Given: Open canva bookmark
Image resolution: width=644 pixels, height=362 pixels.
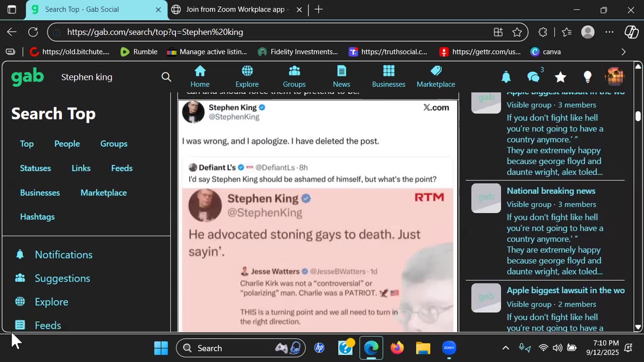Looking at the screenshot, I should [546, 52].
